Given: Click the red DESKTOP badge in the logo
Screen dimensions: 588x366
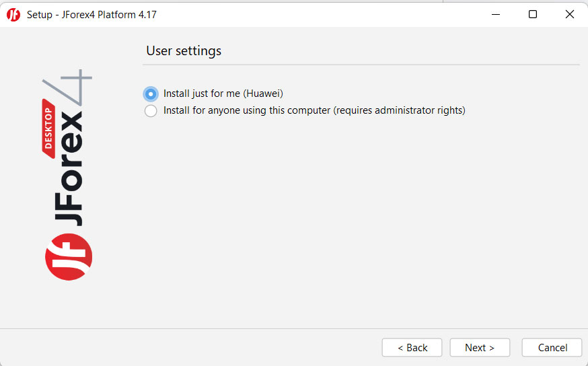Looking at the screenshot, I should (49, 128).
